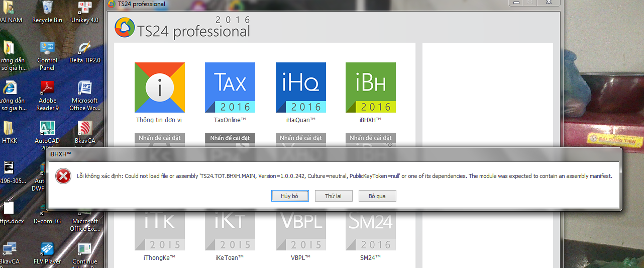The height and width of the screenshot is (268, 644).
Task: Click the Bỏ qua button
Action: tap(377, 196)
